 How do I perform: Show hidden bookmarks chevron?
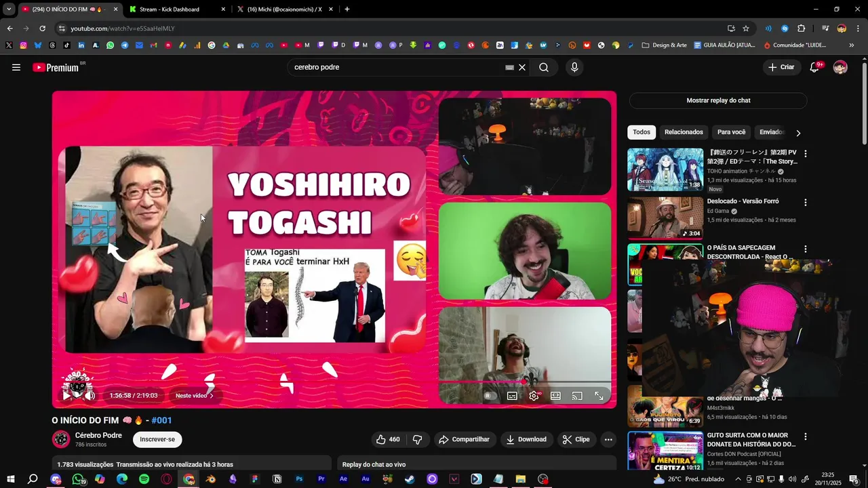coord(851,45)
